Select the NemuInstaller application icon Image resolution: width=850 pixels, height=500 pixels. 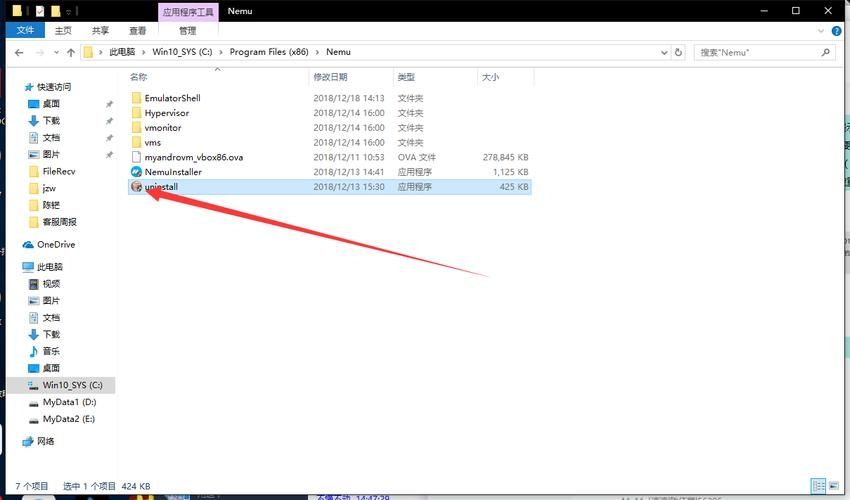(136, 172)
